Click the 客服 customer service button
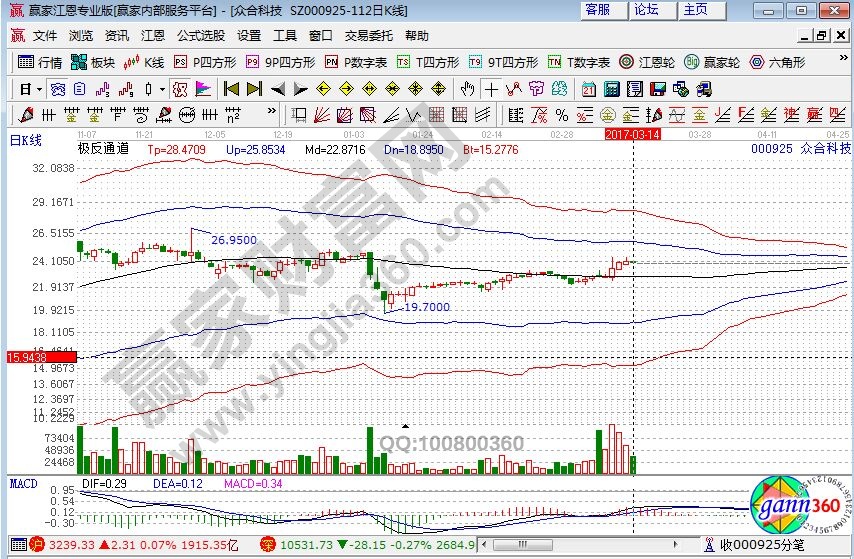The height and width of the screenshot is (559, 854). (598, 10)
